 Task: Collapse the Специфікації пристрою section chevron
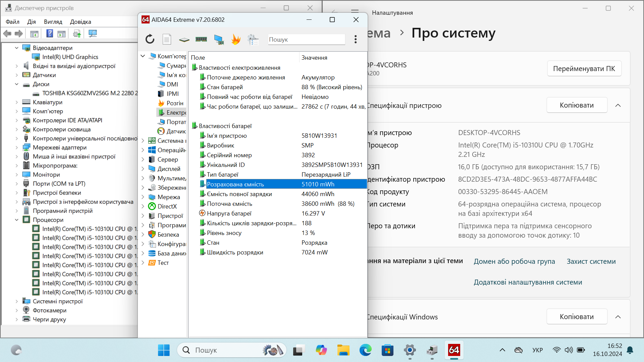click(618, 105)
